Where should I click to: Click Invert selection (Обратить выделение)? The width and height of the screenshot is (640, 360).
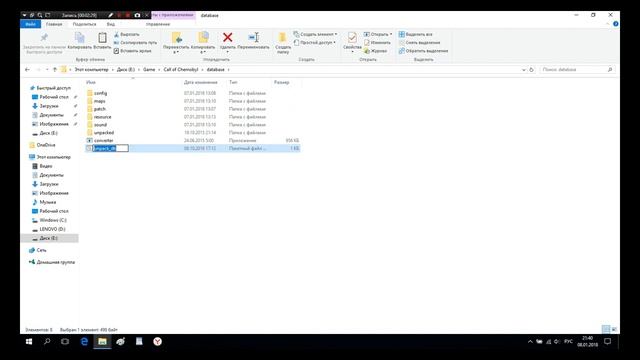click(x=424, y=51)
